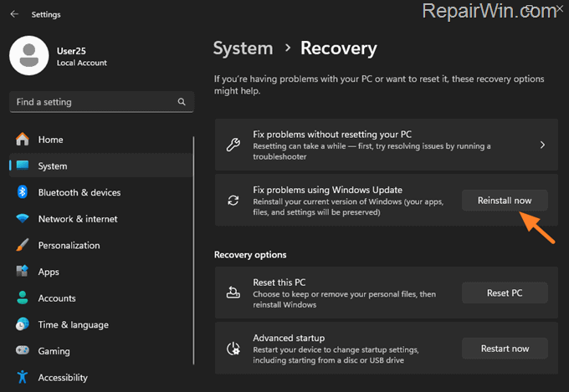Click the Reset this PC icon

[233, 293]
